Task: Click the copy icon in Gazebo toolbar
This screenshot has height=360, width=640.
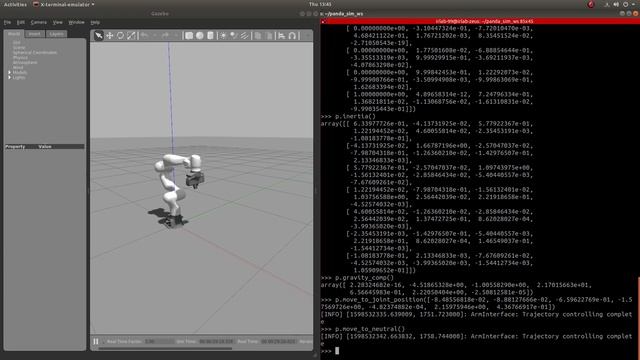Action: point(258,36)
